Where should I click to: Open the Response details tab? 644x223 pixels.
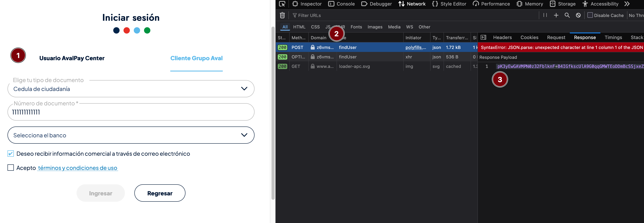tap(585, 37)
